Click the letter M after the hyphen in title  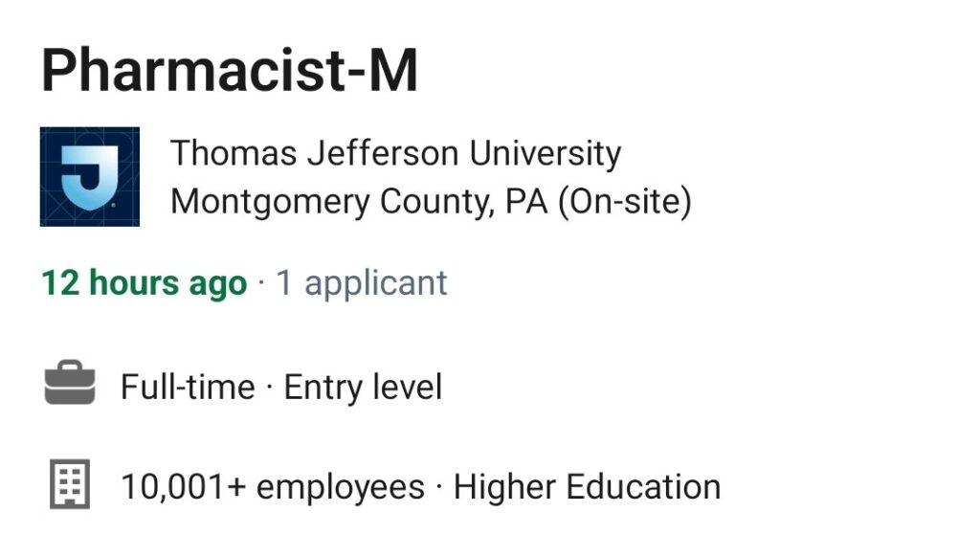[x=393, y=71]
